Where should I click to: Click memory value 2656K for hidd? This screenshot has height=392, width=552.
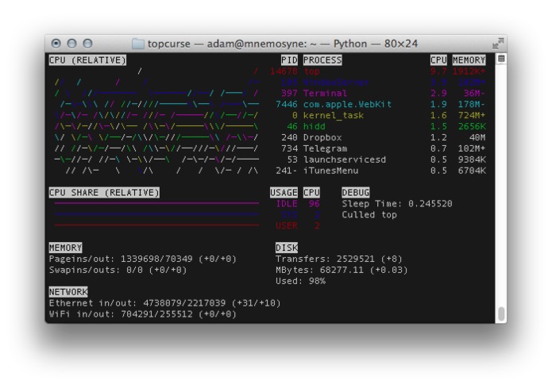472,126
